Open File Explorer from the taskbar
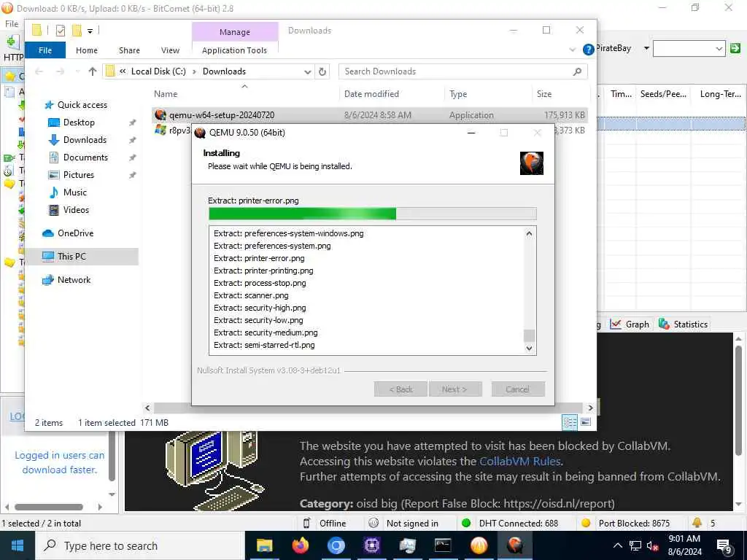 (x=264, y=545)
